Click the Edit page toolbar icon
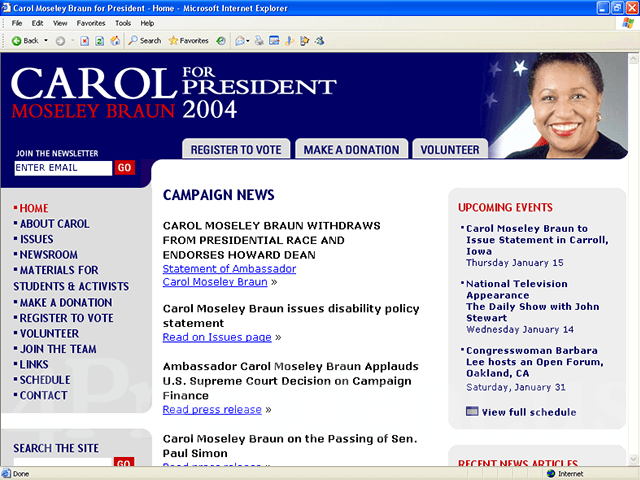The image size is (640, 480). click(274, 41)
